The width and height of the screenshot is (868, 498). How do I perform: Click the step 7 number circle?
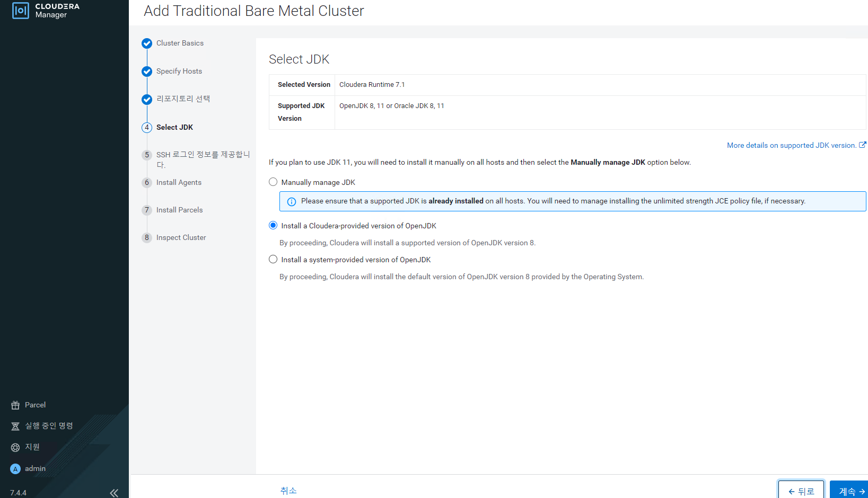coord(147,210)
